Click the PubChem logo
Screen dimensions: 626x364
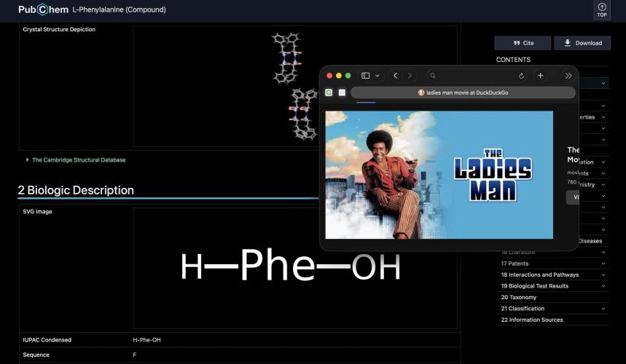pyautogui.click(x=43, y=9)
